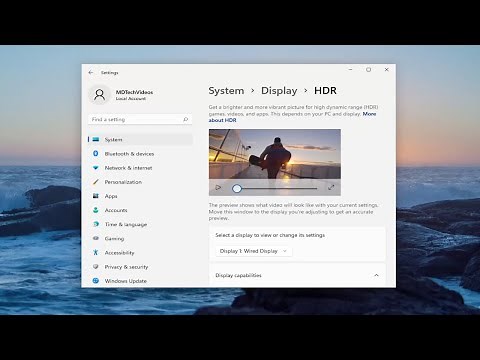
Task: Collapse the Display capabilities section
Action: click(376, 275)
